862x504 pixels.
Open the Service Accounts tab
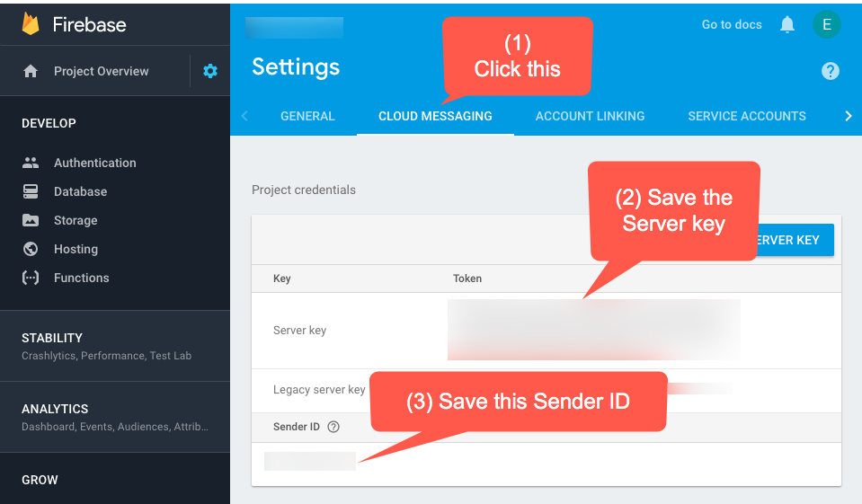coord(747,116)
